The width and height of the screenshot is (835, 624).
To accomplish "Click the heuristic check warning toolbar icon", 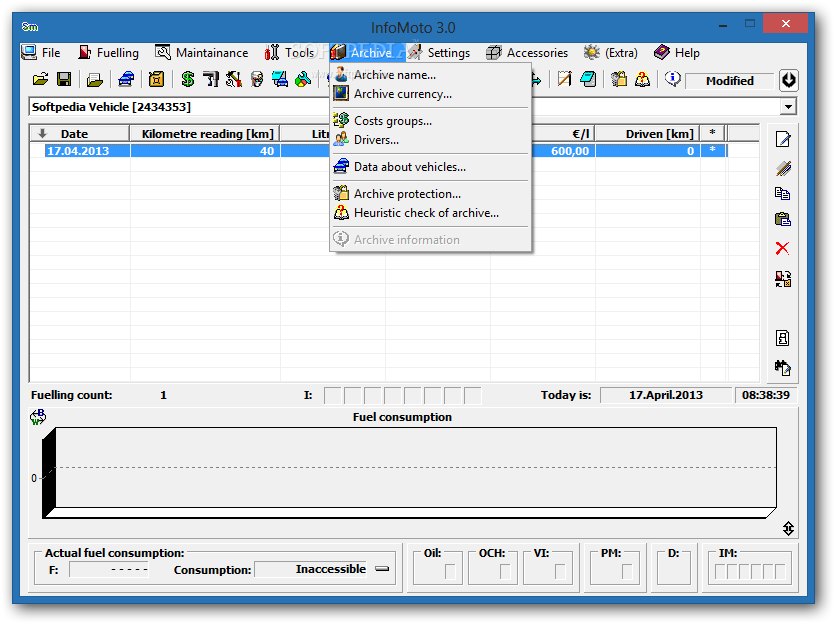I will tap(642, 80).
